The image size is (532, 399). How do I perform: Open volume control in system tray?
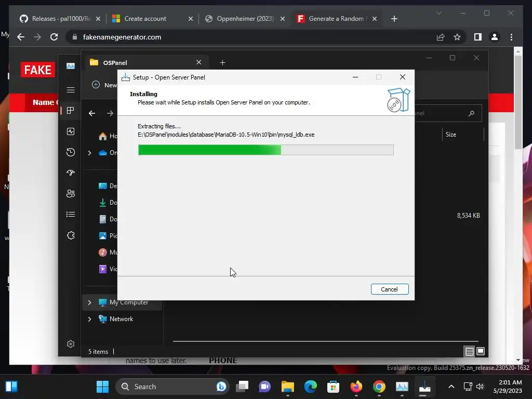point(480,387)
